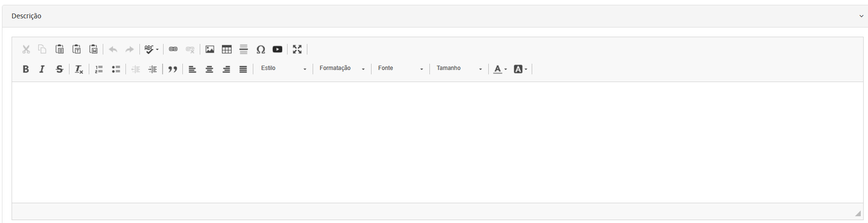Insert a horizontal line
The image size is (868, 223).
[x=244, y=49]
